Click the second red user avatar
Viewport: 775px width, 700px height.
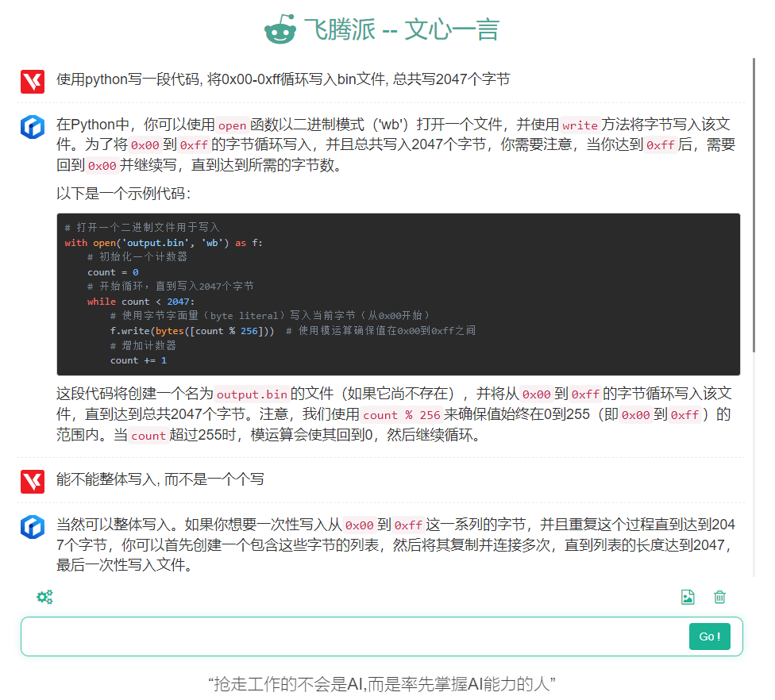[33, 481]
